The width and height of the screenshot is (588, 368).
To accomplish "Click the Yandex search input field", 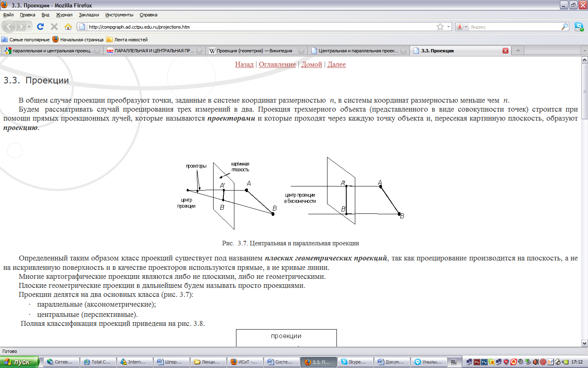I will tap(515, 27).
